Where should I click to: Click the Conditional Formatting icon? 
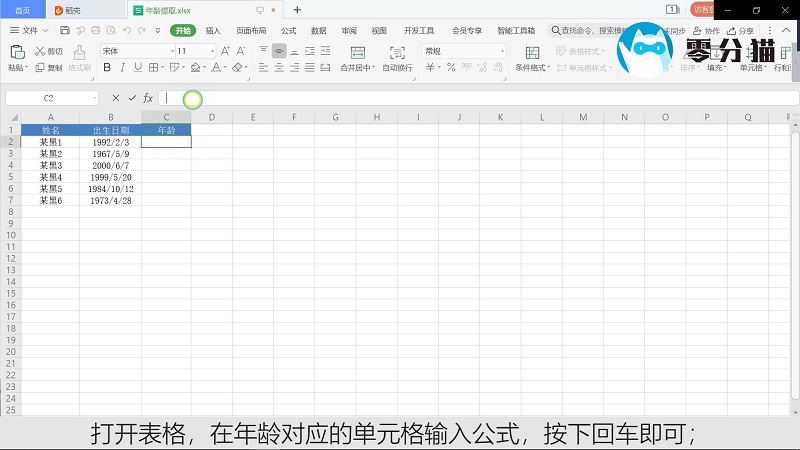[x=532, y=52]
